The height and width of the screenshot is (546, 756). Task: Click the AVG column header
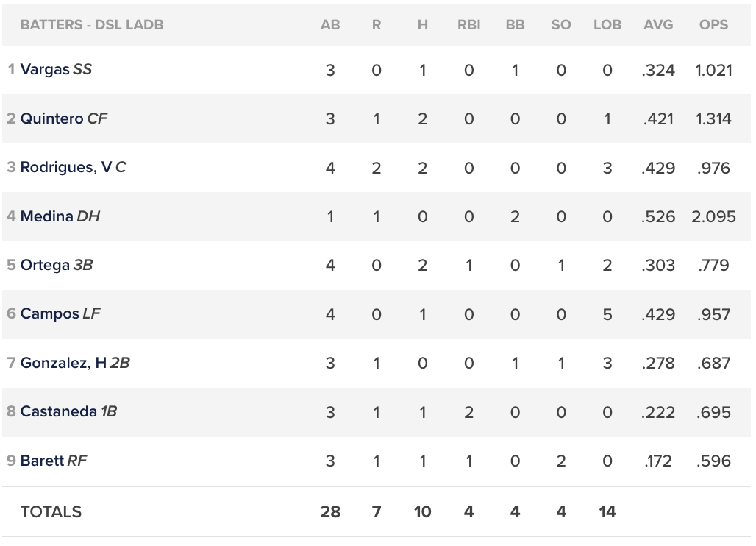658,25
